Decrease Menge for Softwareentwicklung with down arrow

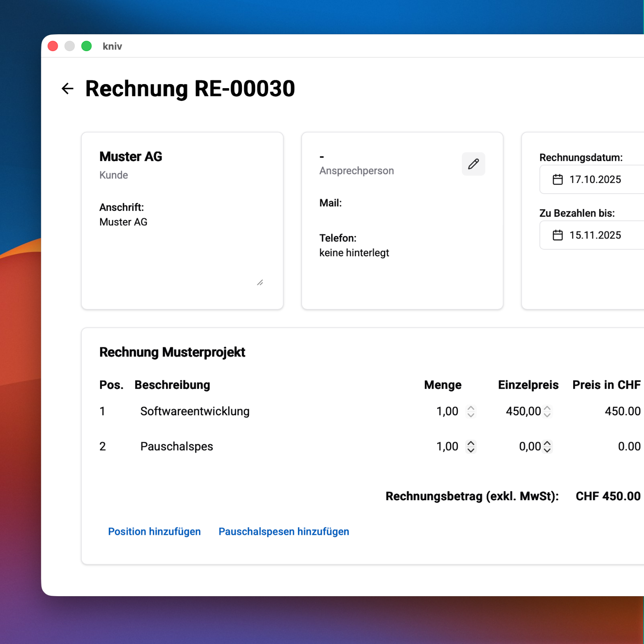point(471,415)
